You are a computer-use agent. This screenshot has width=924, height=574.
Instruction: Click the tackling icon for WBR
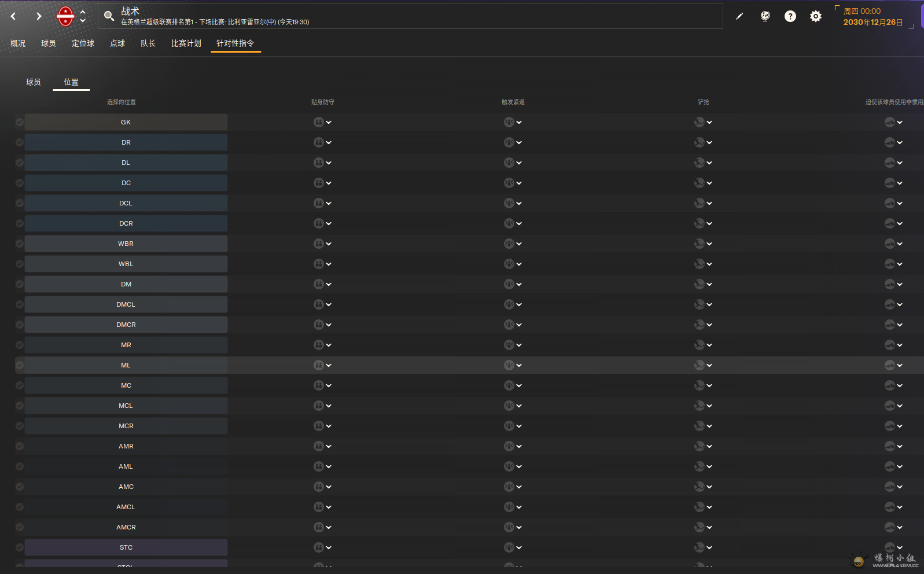700,244
